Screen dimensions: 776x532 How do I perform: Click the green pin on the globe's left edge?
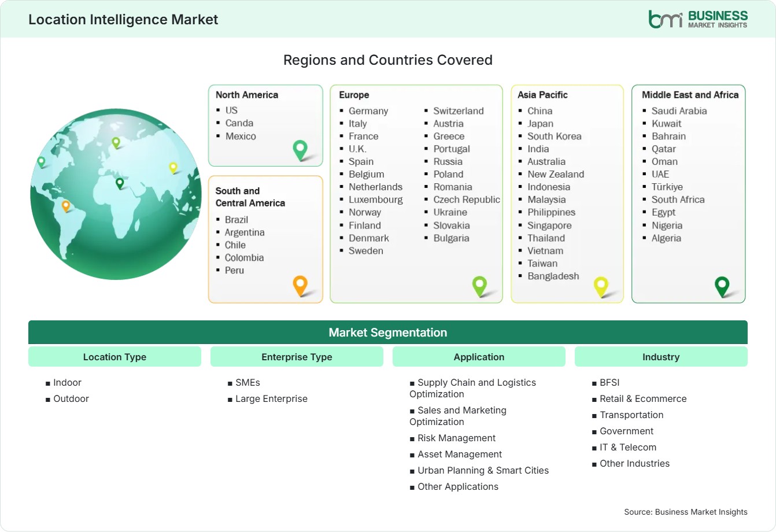tap(41, 162)
